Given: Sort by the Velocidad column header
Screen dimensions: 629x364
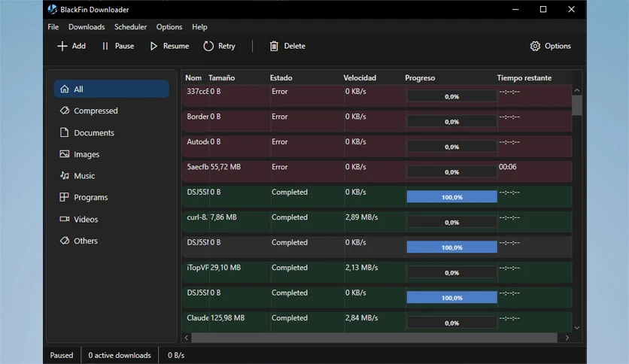Looking at the screenshot, I should pyautogui.click(x=360, y=77).
